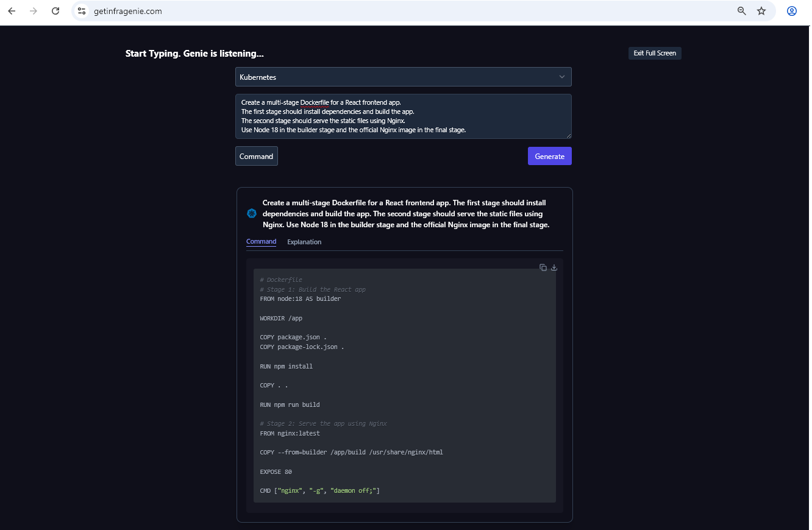Click the 'WORKDIR /app' line
This screenshot has height=530, width=812.
point(281,318)
